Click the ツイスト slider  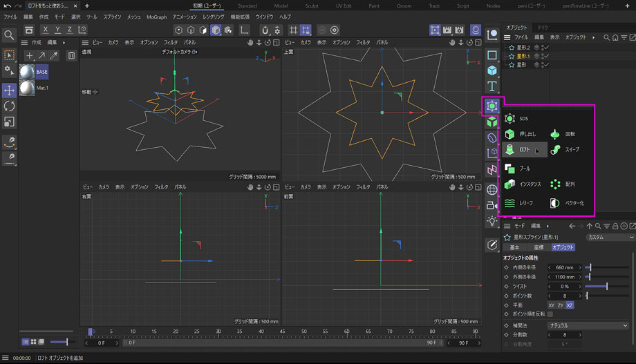point(607,286)
